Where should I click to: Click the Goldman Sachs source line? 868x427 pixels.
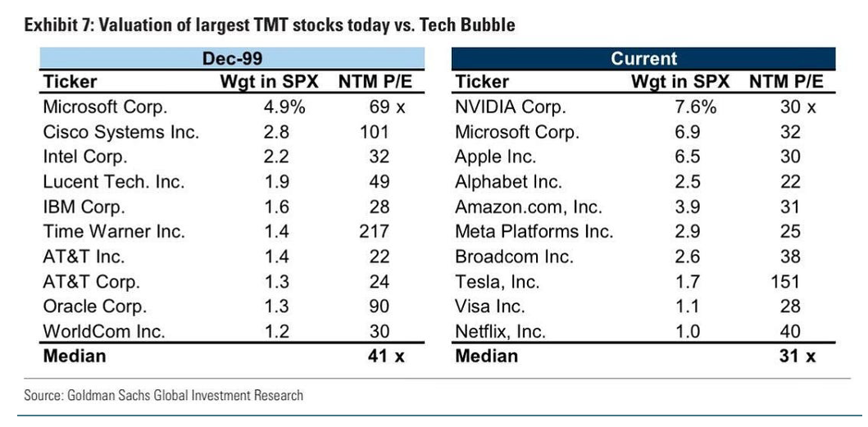coord(163,396)
